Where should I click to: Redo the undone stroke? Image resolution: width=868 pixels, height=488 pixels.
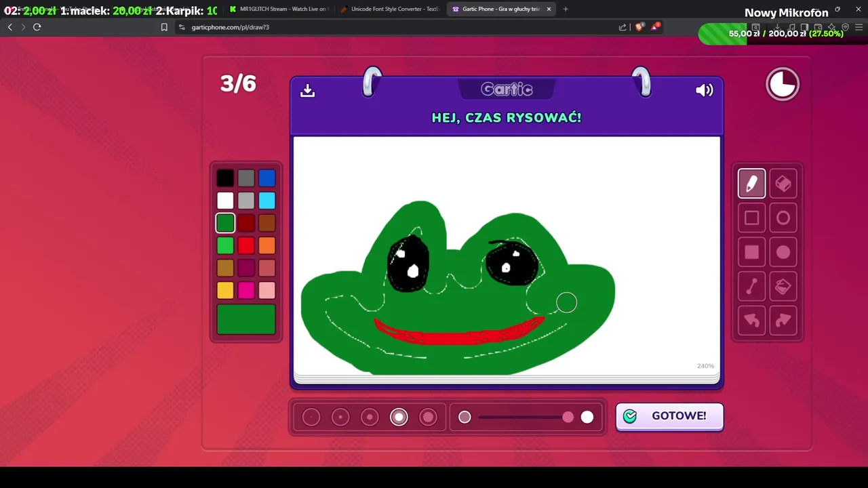tap(783, 321)
